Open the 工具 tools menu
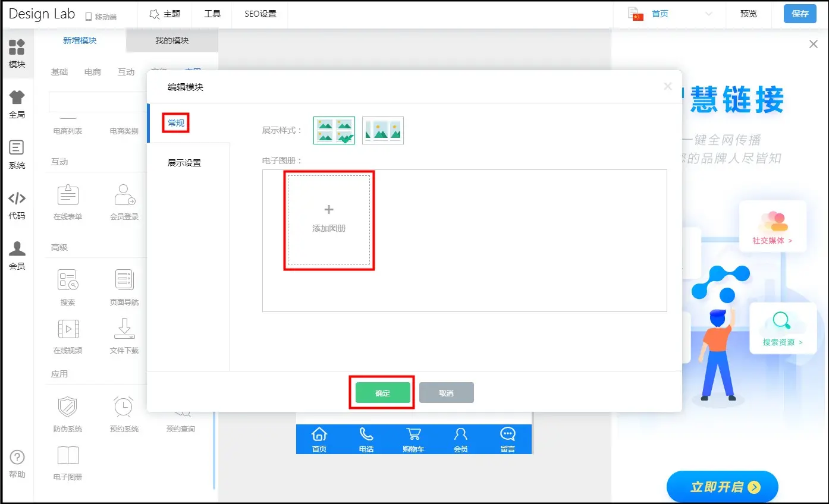The width and height of the screenshot is (829, 504). tap(212, 14)
